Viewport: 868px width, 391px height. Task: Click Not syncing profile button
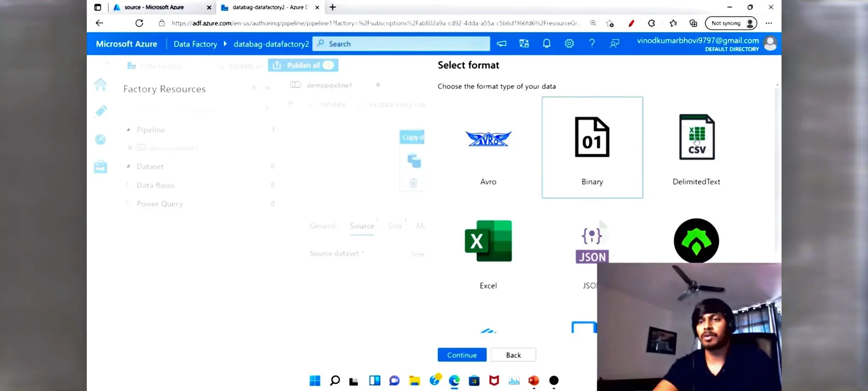click(731, 23)
